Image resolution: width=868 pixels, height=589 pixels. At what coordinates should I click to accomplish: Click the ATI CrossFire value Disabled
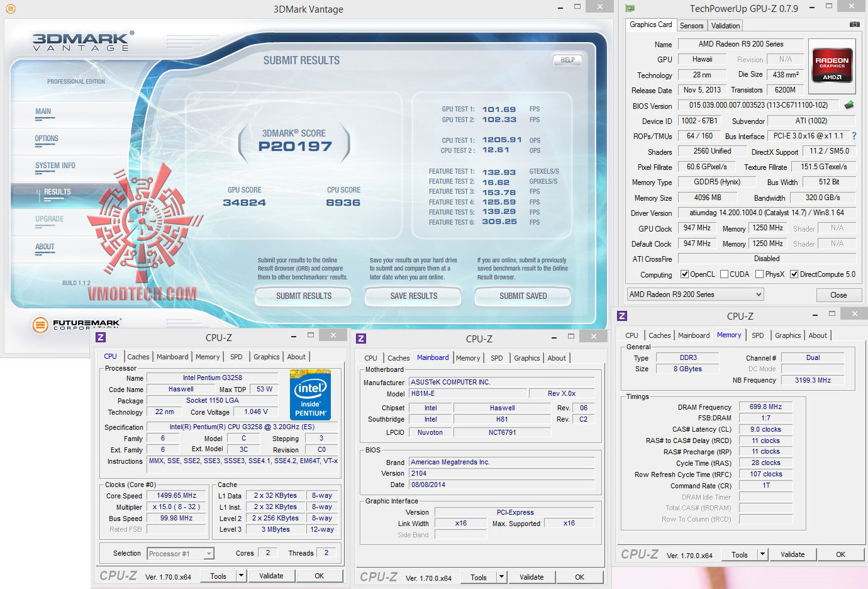click(x=767, y=259)
